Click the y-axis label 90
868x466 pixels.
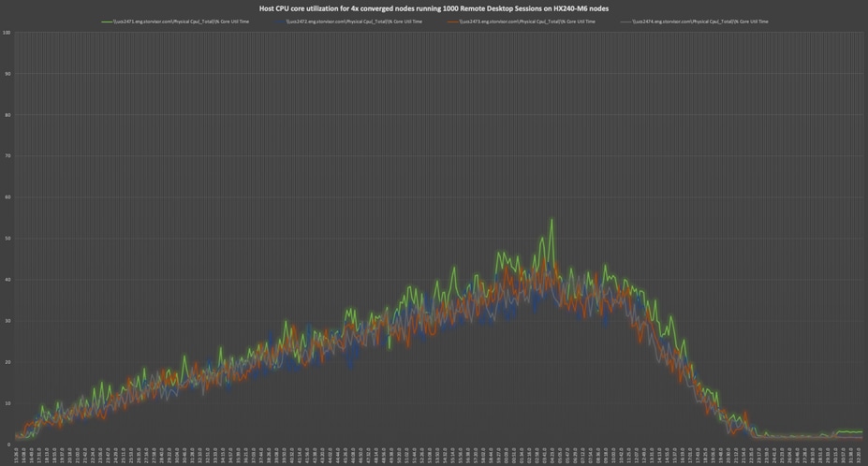(x=7, y=74)
